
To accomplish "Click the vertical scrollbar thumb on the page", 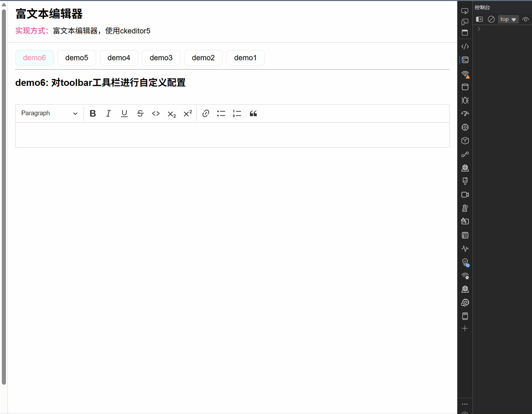I will tap(4, 197).
